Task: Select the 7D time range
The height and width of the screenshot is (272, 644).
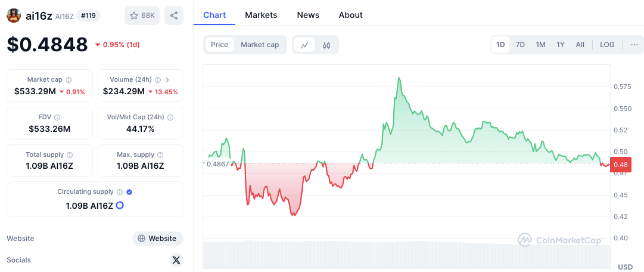Action: point(520,45)
